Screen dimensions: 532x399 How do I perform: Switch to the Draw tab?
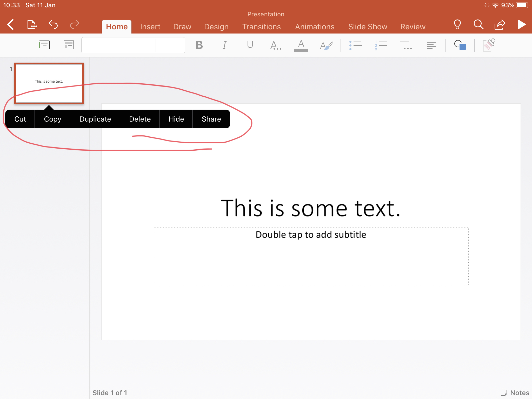point(182,27)
